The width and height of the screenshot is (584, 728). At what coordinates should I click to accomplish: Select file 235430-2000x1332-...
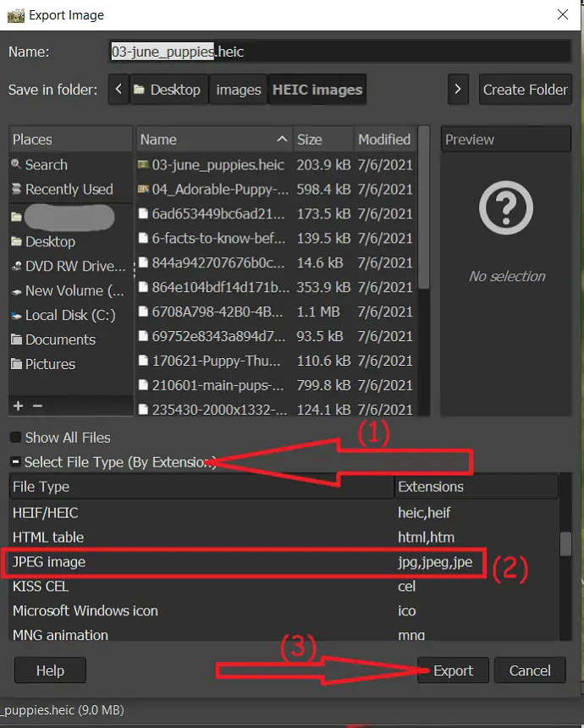pyautogui.click(x=276, y=409)
